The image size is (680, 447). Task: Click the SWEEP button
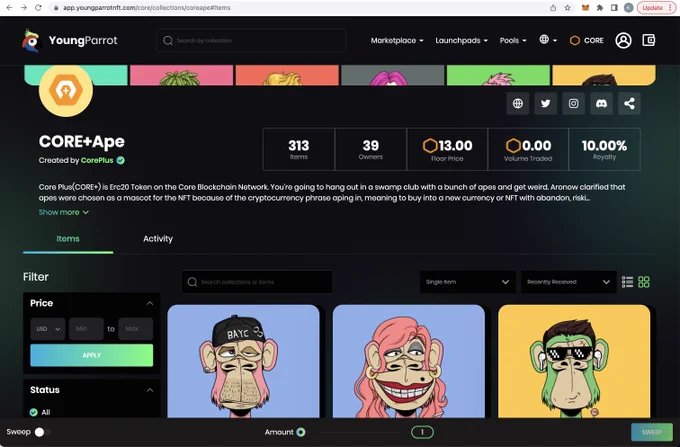coord(651,432)
